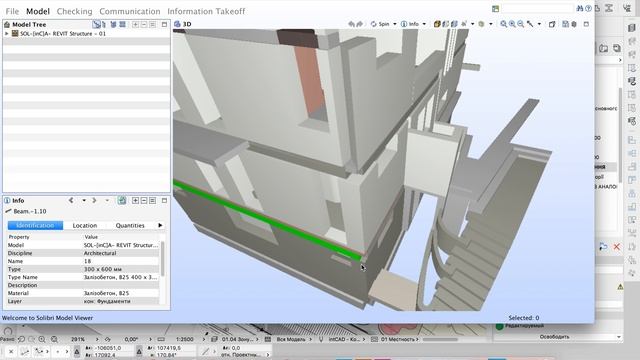This screenshot has height=360, width=640.
Task: Click the dimension measure tool icon
Action: click(530, 24)
